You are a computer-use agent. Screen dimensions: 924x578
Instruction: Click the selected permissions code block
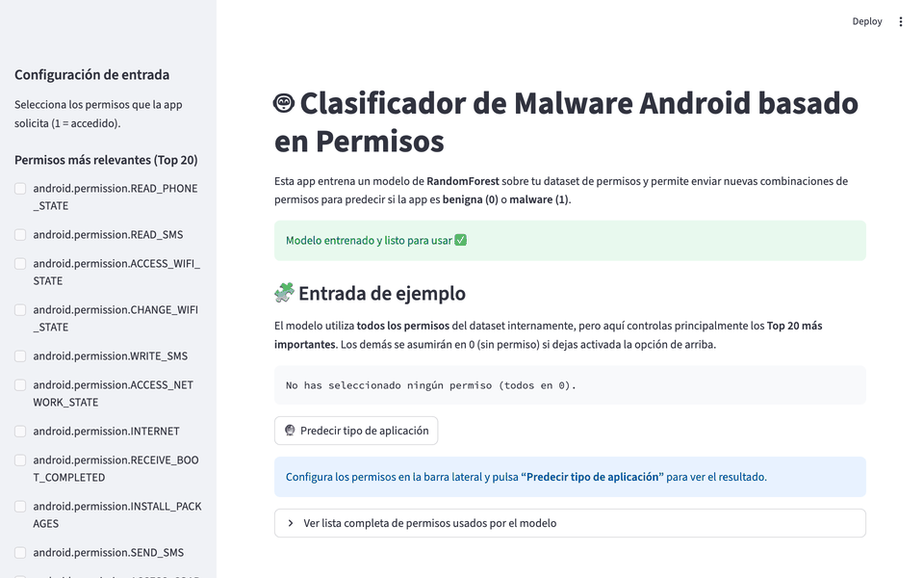pos(570,385)
